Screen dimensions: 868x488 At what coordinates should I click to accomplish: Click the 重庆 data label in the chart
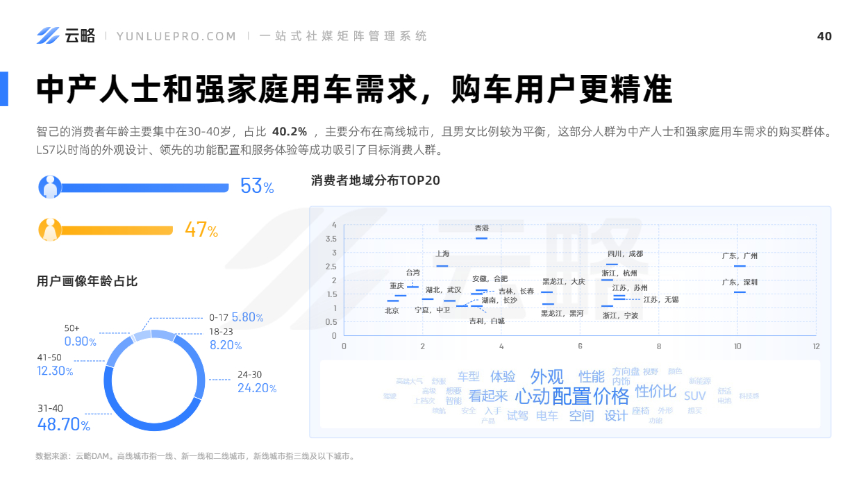pyautogui.click(x=397, y=286)
